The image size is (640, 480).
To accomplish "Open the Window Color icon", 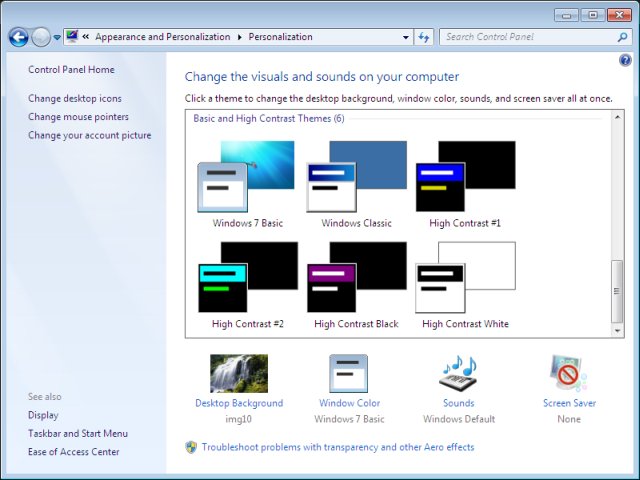I will [x=349, y=373].
